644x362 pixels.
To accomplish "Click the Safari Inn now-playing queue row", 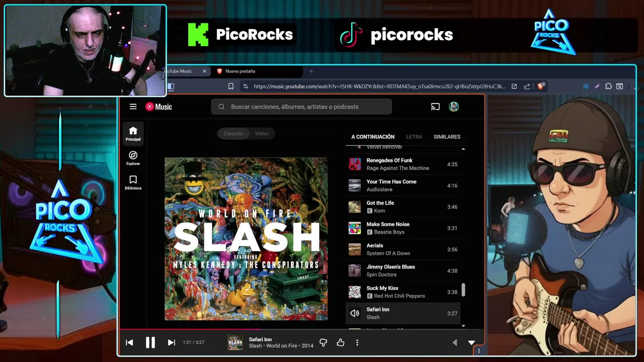I will point(403,313).
